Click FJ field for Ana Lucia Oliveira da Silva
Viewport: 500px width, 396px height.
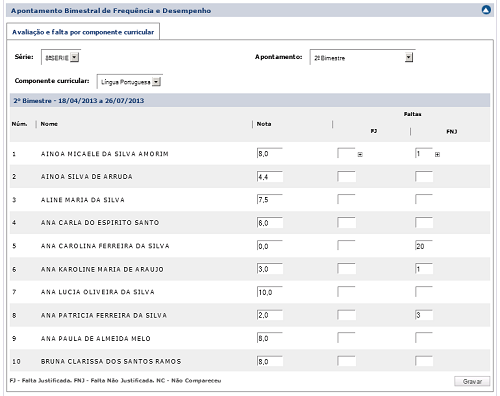[x=346, y=292]
